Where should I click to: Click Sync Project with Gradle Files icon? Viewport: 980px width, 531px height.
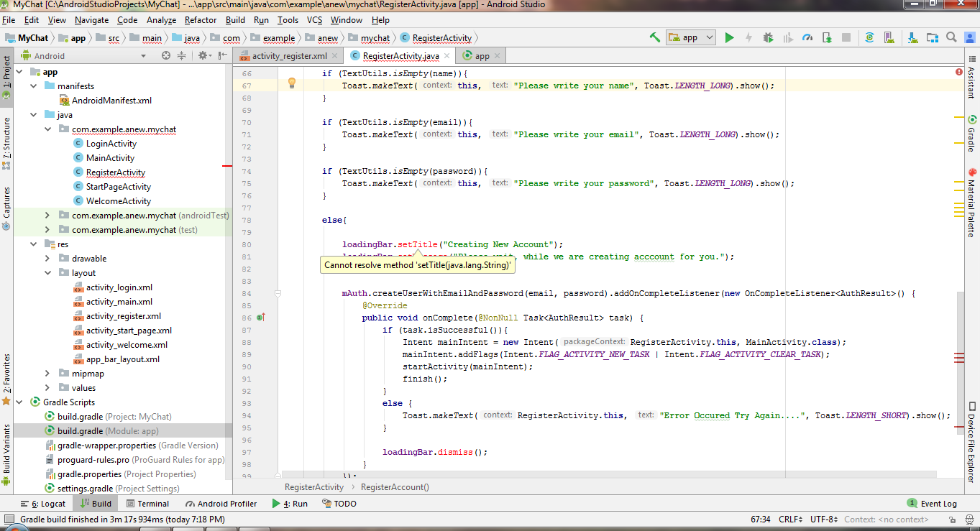click(869, 38)
